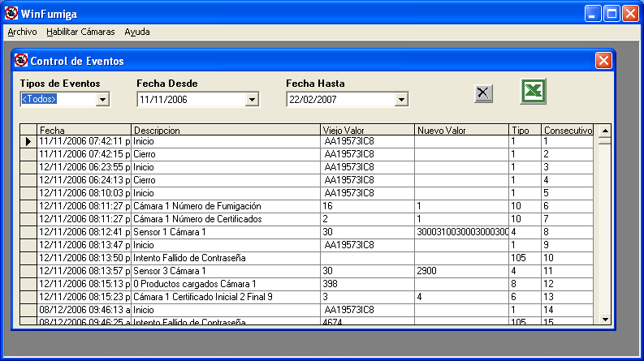Image resolution: width=644 pixels, height=361 pixels.
Task: Click the Tipo column header
Action: [525, 130]
